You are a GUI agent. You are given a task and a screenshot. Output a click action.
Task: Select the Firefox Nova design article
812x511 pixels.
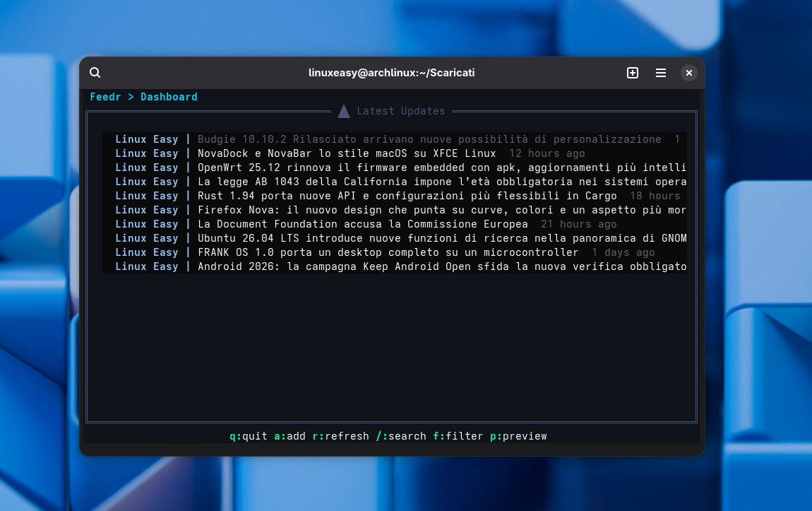[441, 210]
